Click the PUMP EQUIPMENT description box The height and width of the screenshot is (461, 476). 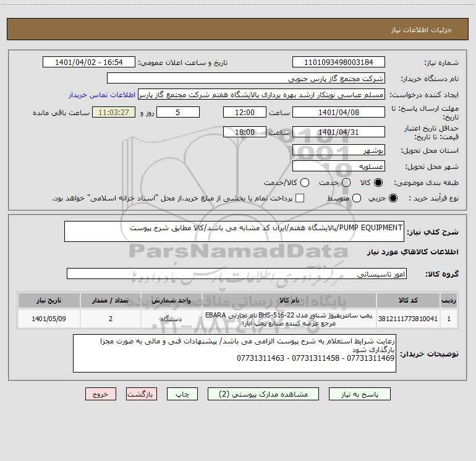234,231
